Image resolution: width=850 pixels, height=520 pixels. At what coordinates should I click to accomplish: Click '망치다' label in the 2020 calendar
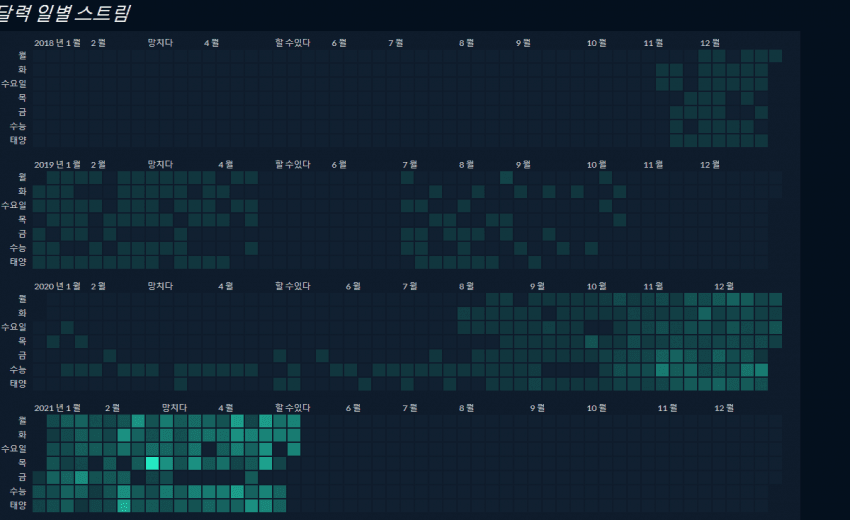[160, 286]
